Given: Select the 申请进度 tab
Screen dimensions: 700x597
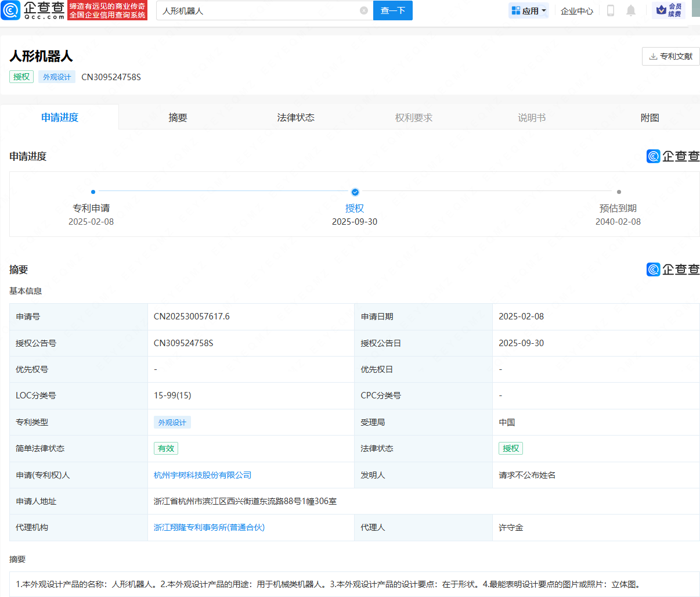Looking at the screenshot, I should (60, 117).
